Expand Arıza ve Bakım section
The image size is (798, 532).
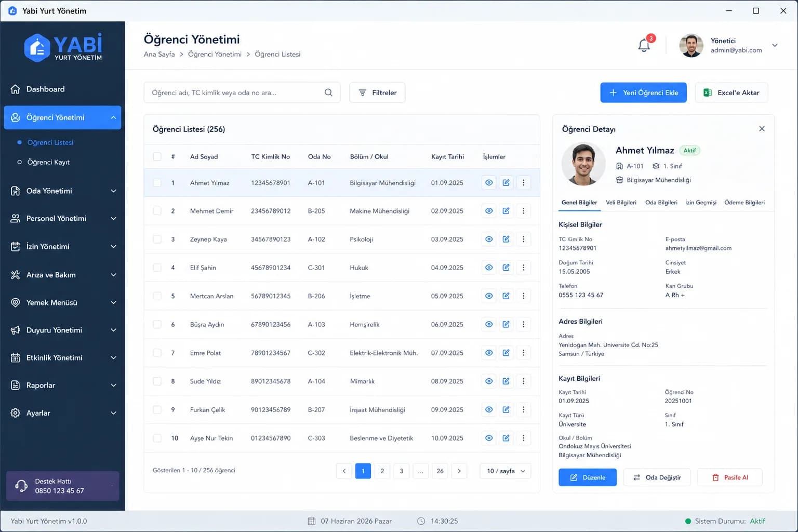(62, 275)
